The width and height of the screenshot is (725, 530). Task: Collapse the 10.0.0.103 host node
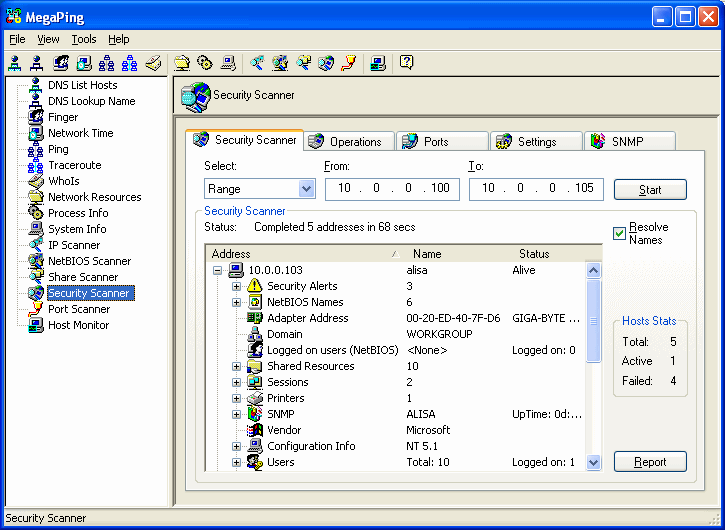217,270
